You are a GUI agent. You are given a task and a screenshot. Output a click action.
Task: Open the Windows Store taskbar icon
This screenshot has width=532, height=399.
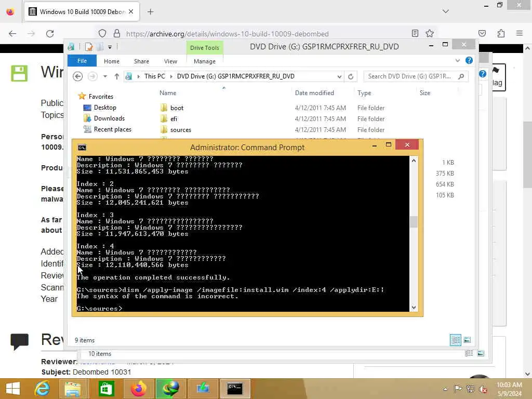point(106,389)
